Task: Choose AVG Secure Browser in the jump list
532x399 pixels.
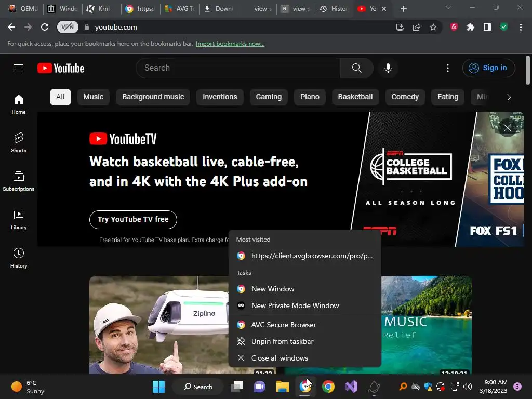Action: coord(304,325)
